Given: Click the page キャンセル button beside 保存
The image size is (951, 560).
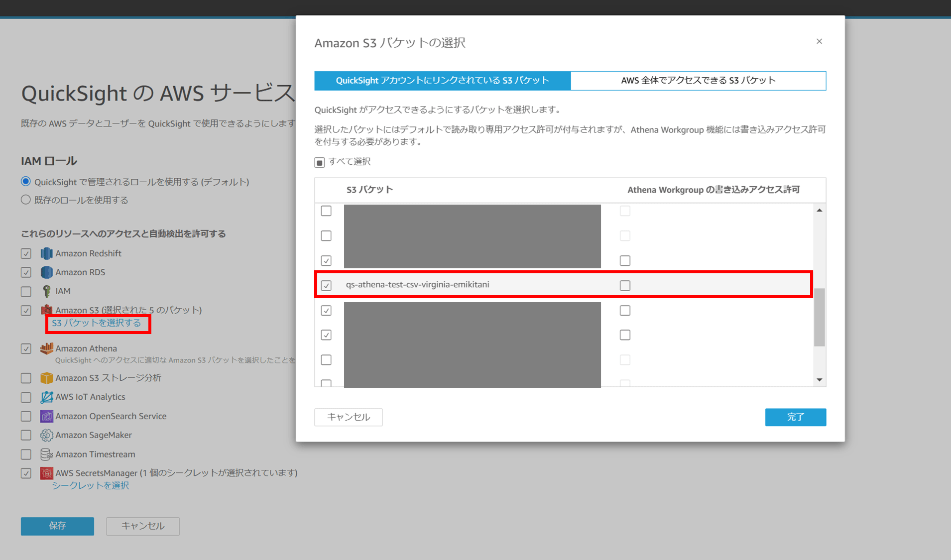Looking at the screenshot, I should [143, 526].
